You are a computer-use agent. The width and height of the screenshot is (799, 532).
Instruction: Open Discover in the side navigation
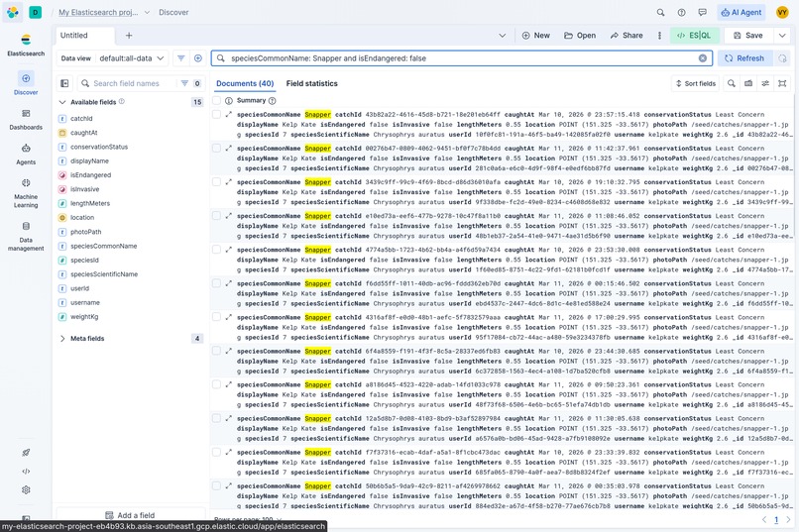point(26,83)
